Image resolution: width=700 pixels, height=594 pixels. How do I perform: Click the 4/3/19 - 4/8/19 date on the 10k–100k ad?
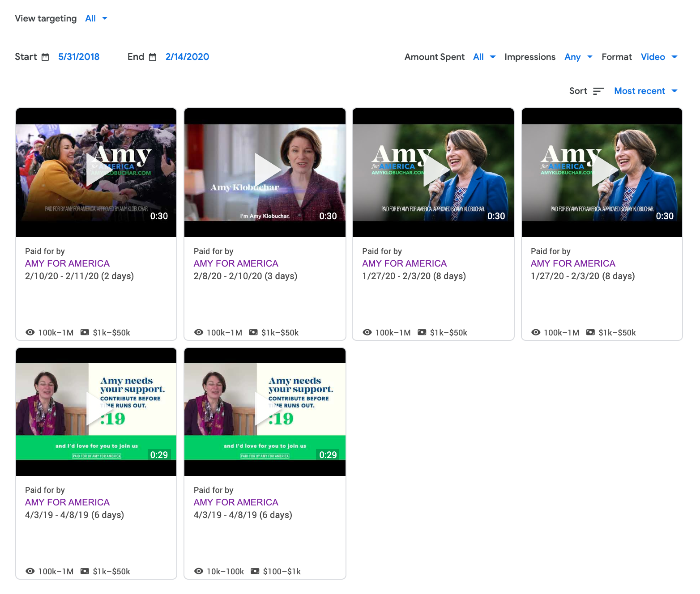[x=243, y=515]
